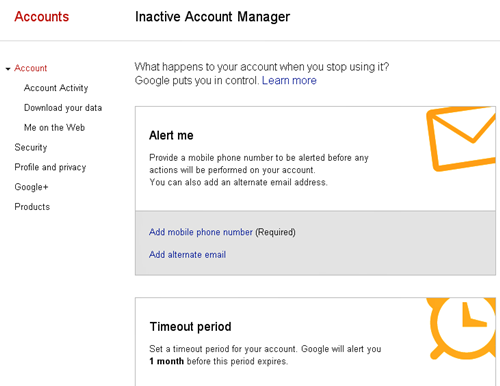This screenshot has height=386, width=500.
Task: Click Add mobile phone number link
Action: pos(201,232)
